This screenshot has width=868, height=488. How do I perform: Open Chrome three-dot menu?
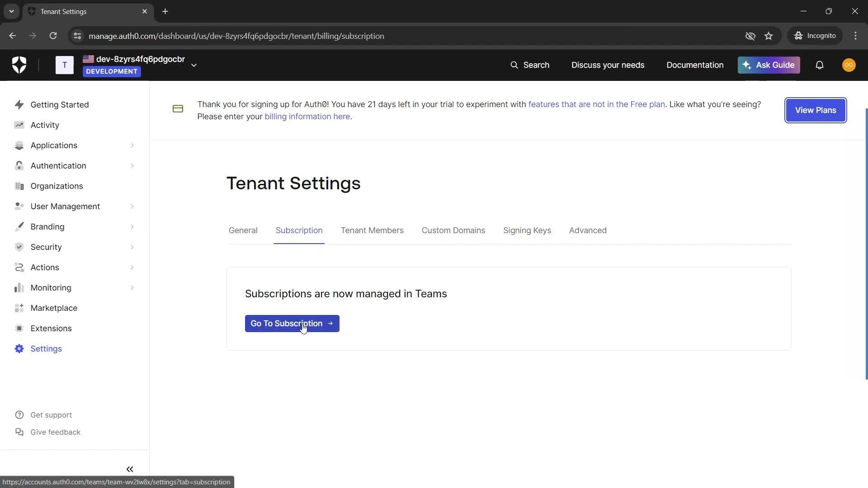pos(855,36)
